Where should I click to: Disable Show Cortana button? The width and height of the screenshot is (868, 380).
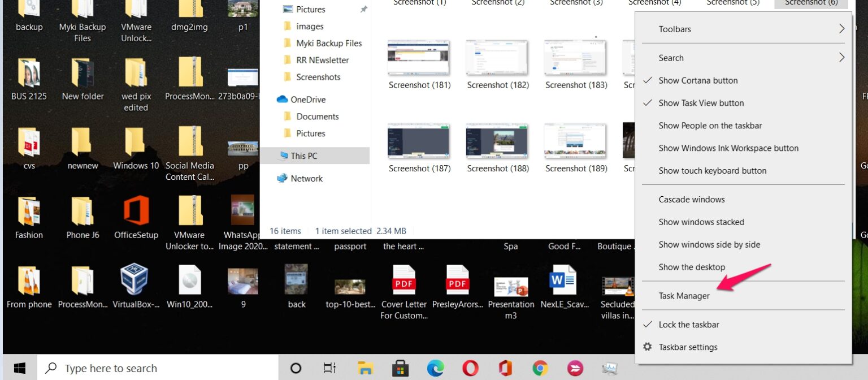(698, 80)
